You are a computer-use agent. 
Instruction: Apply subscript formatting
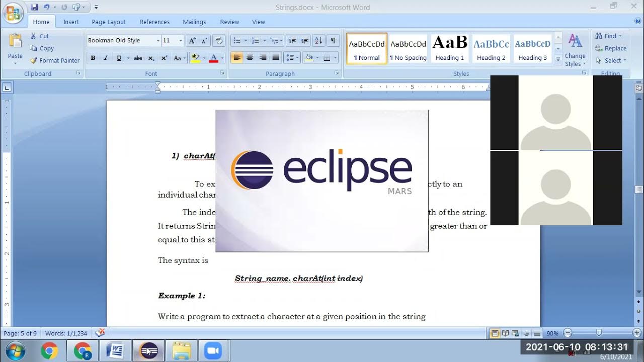[151, 58]
